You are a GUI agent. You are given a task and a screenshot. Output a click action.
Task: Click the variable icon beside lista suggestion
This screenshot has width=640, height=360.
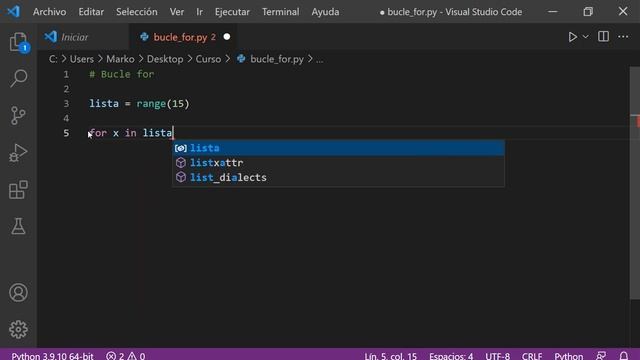181,148
